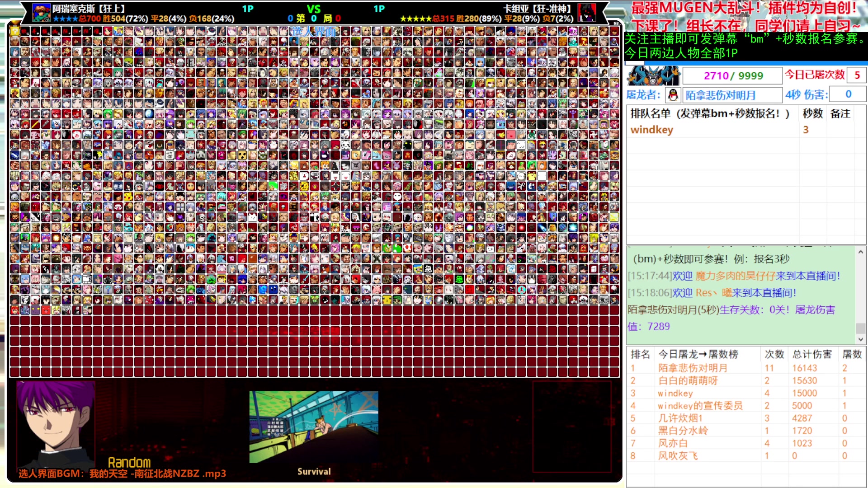Select the blue yin-yang orb character icon
868x488 pixels.
tap(149, 114)
